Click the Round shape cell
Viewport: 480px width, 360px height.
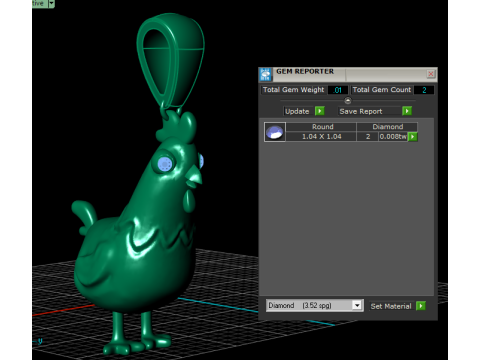click(x=322, y=127)
